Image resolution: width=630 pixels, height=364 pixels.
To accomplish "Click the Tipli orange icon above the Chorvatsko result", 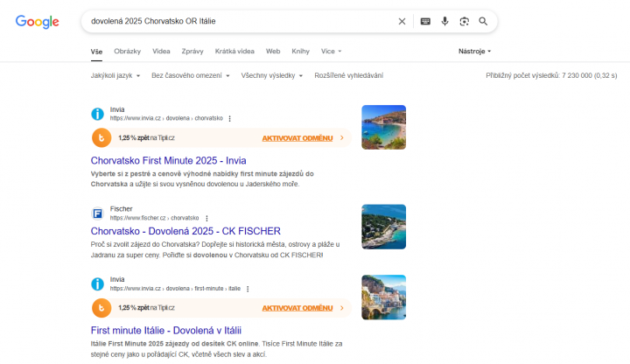I will point(101,137).
